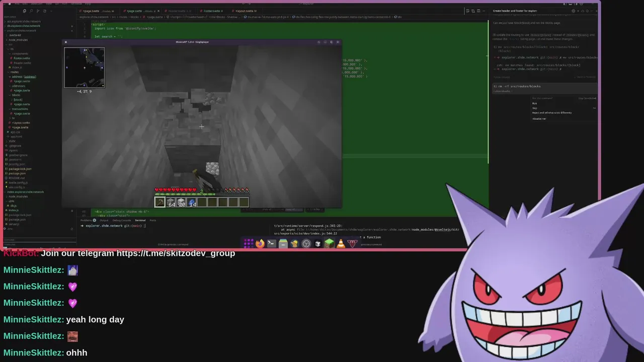The height and width of the screenshot is (362, 644).
Task: Open the Problems panel tab
Action: 88,220
